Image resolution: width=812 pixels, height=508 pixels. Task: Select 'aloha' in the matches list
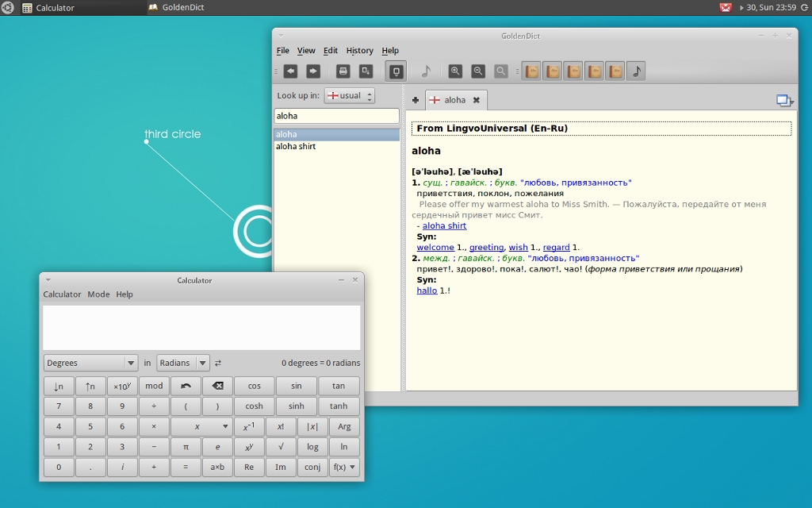(336, 134)
